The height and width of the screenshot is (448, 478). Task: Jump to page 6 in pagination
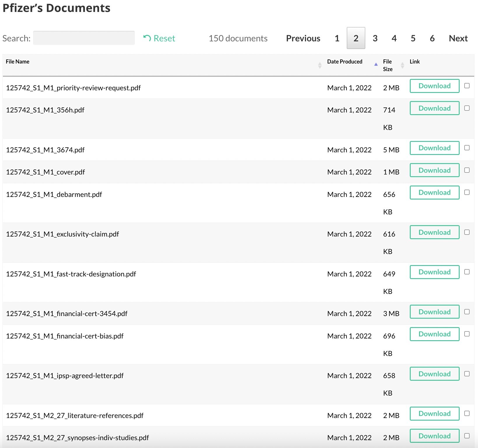coord(432,38)
